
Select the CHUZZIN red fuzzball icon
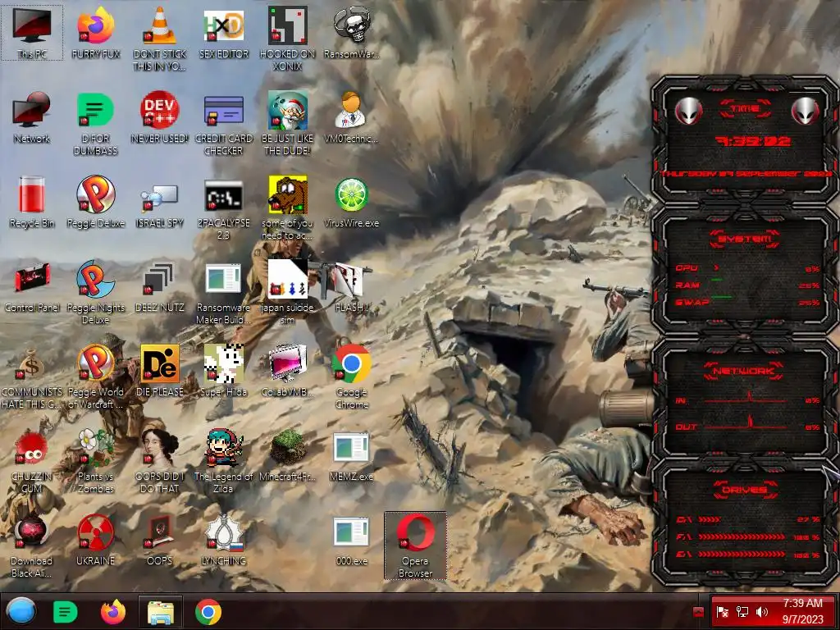tap(32, 461)
